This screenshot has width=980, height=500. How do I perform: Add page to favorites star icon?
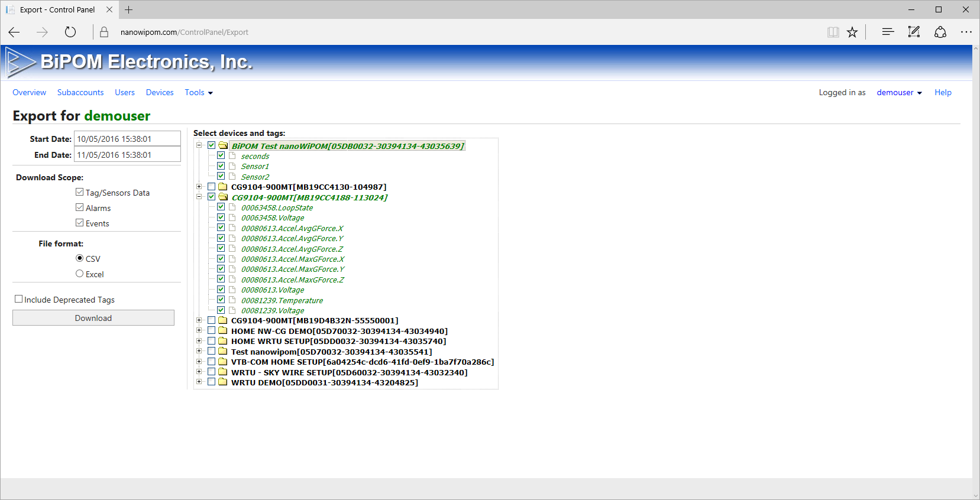852,32
